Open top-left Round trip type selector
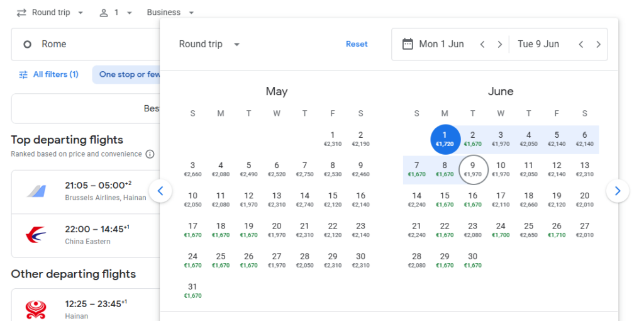The height and width of the screenshot is (321, 644). pos(50,13)
